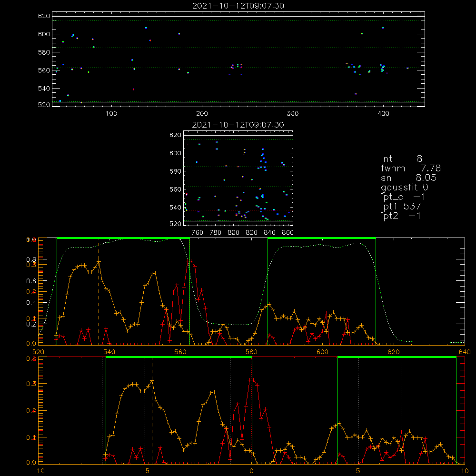Click x-axis tick label 400 in top plot
The image size is (476, 476).
coord(383,114)
